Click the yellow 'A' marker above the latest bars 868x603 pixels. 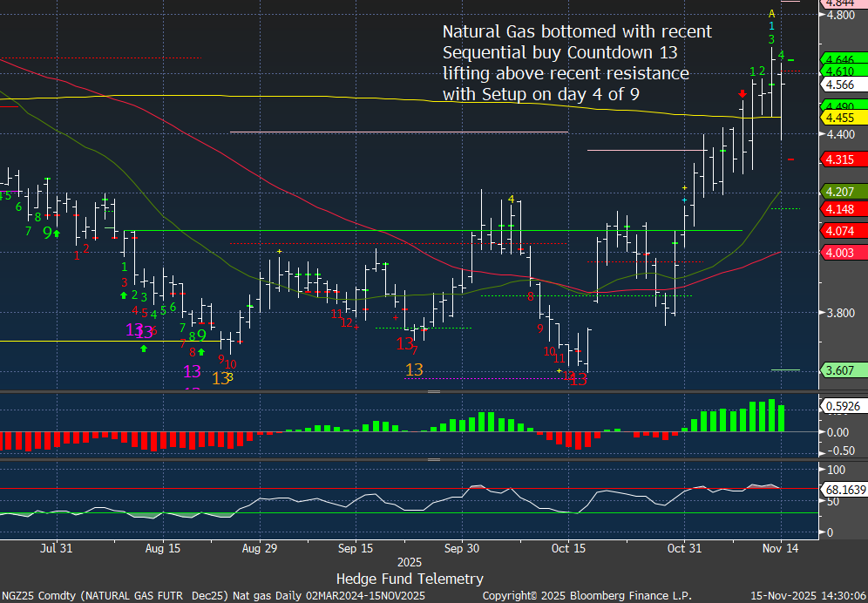771,13
